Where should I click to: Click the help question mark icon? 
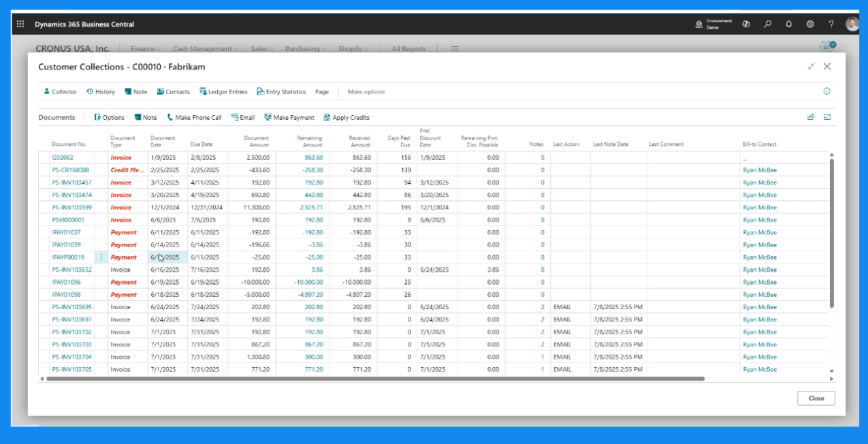tap(831, 25)
